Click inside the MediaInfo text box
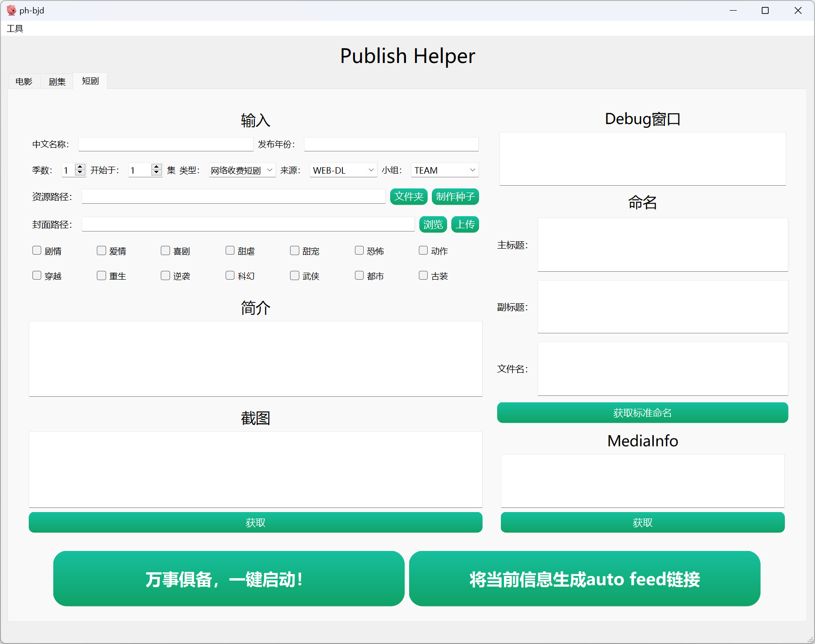 coord(643,481)
